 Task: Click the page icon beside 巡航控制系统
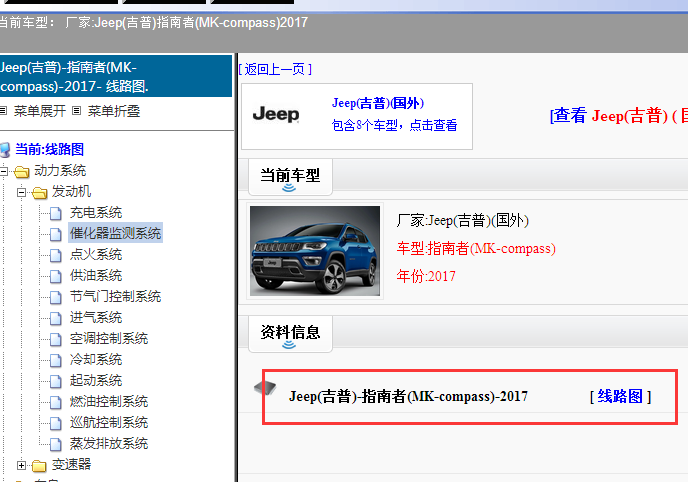coord(56,424)
